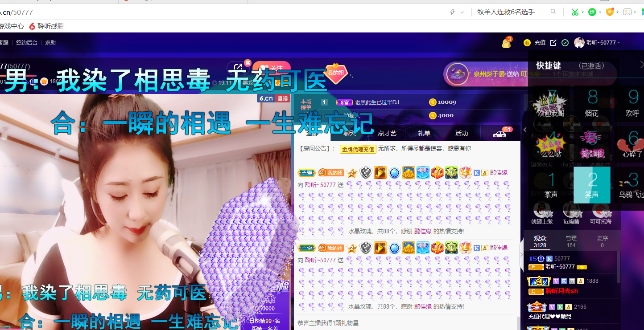Open the game controller extension icon
The width and height of the screenshot is (644, 330).
[627, 12]
